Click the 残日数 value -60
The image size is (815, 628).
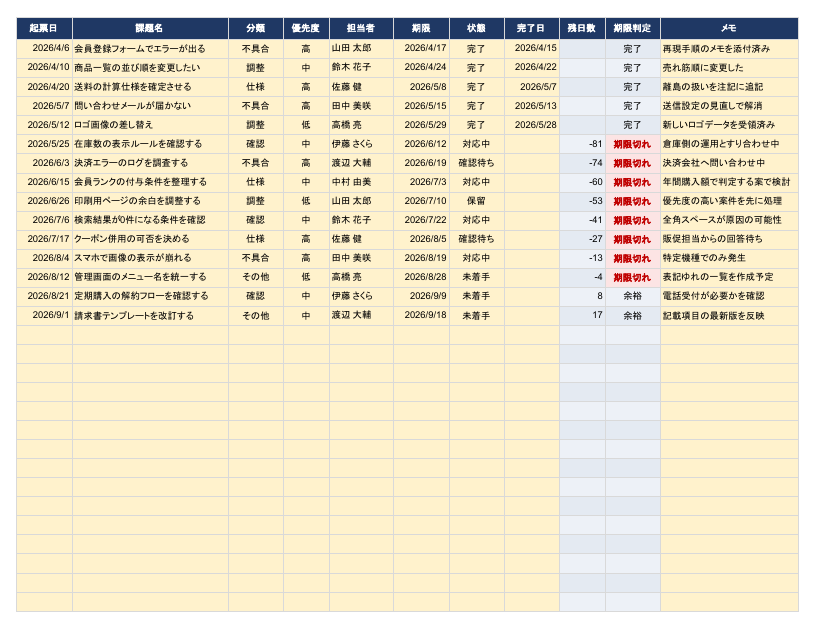click(x=582, y=182)
